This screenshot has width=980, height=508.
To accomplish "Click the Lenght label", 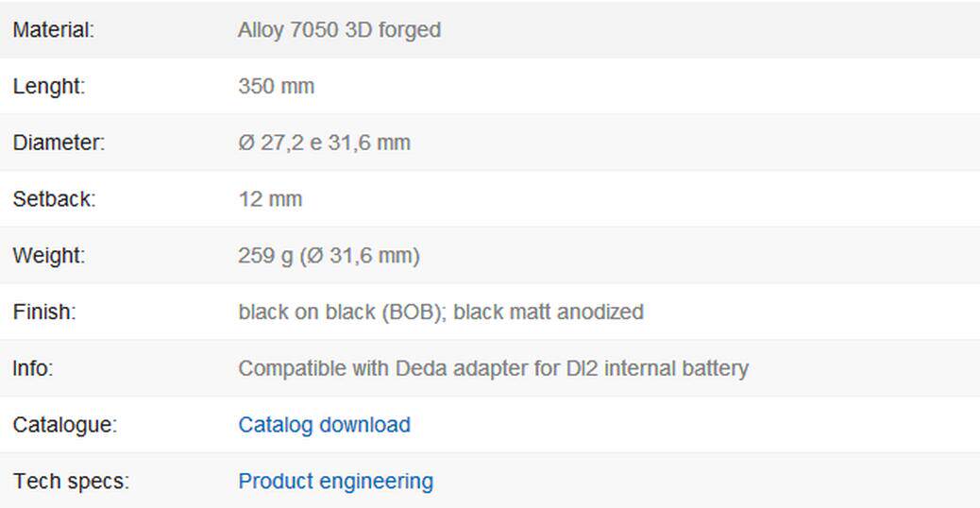I will click(x=49, y=87).
